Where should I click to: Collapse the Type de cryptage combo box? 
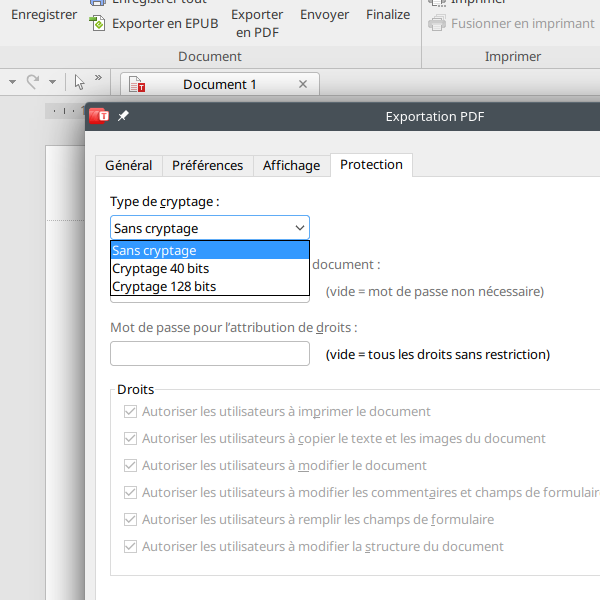pos(297,228)
